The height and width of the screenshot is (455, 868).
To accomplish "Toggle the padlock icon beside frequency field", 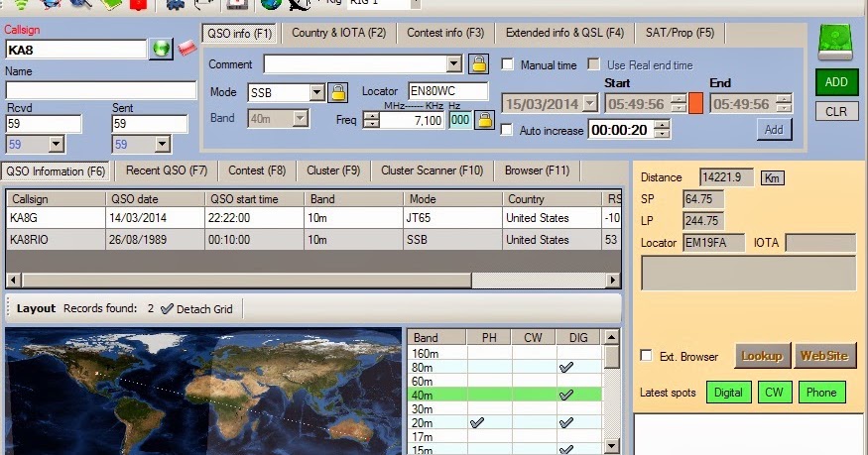I will (484, 120).
